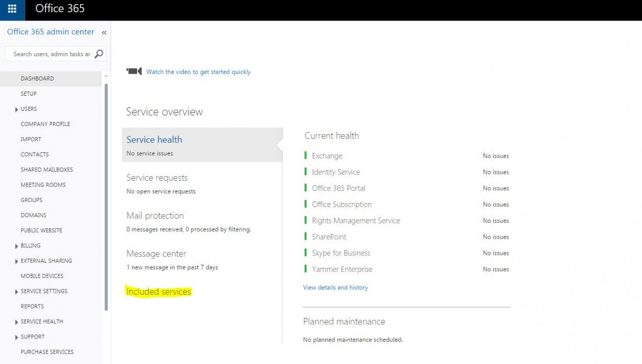Click 'No planned maintenance scheduled.' text
The image size is (642, 364).
click(353, 339)
